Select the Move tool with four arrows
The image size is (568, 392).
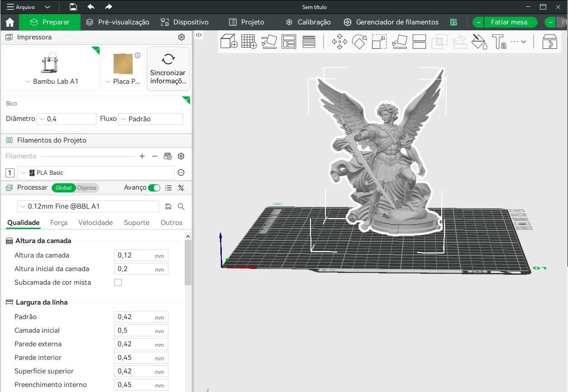(339, 42)
